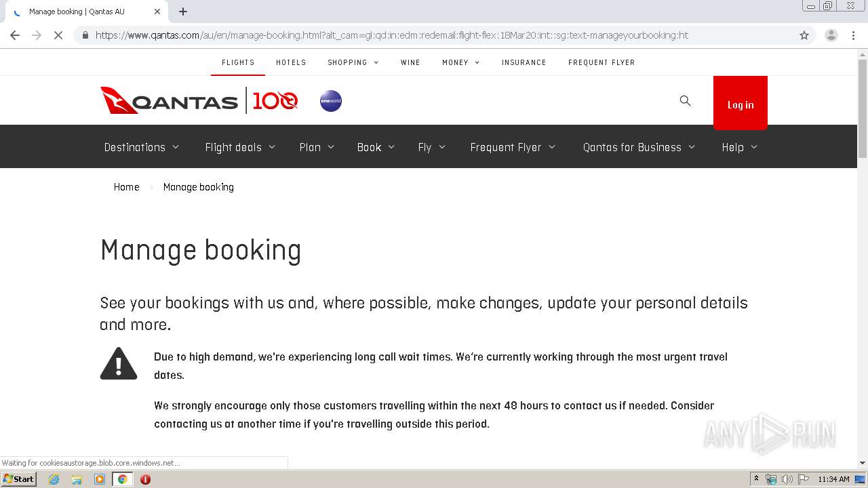
Task: Expand the Flight deals menu
Action: point(240,147)
